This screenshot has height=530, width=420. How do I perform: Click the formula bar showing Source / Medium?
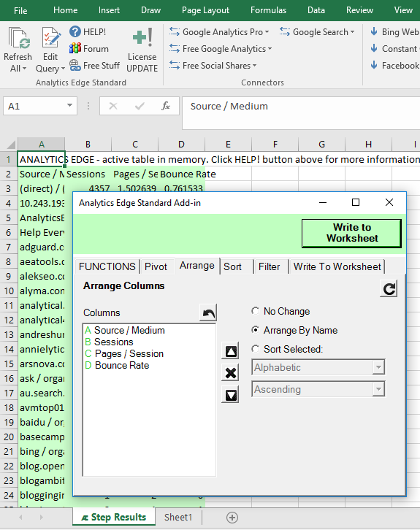[301, 112]
